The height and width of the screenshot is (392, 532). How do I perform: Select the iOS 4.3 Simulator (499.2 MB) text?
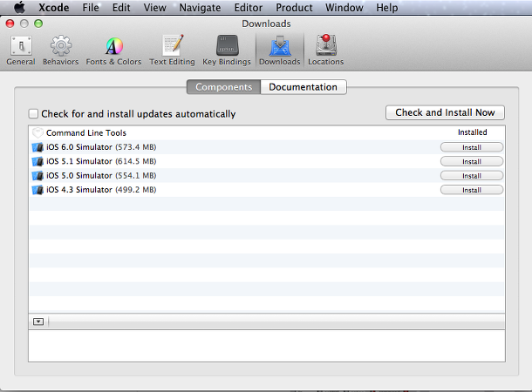click(x=101, y=190)
